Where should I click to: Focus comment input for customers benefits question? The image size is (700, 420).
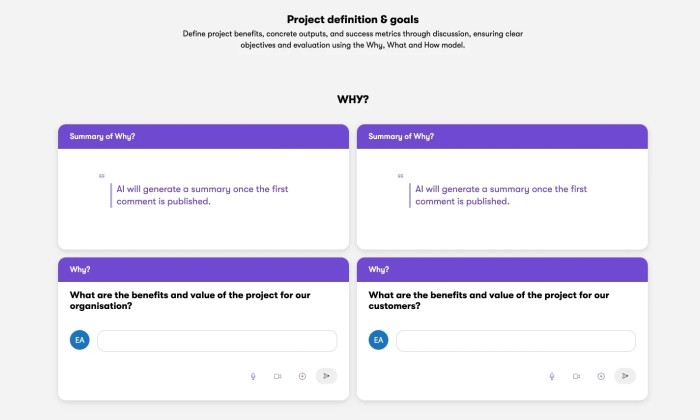coord(516,341)
